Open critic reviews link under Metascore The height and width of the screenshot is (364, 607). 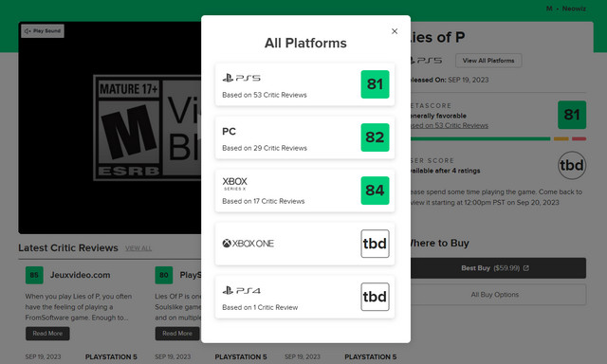[450, 125]
